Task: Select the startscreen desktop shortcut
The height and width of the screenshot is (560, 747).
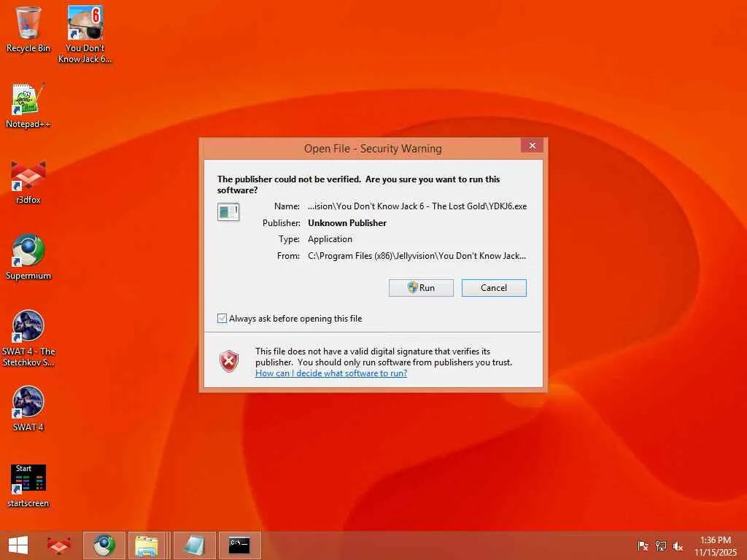Action: pyautogui.click(x=28, y=486)
